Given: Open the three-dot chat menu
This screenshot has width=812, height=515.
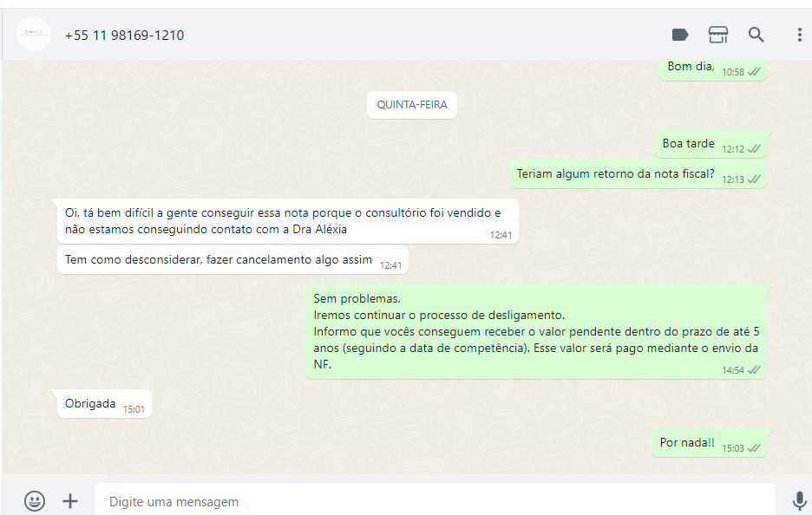Looking at the screenshot, I should pos(800,35).
